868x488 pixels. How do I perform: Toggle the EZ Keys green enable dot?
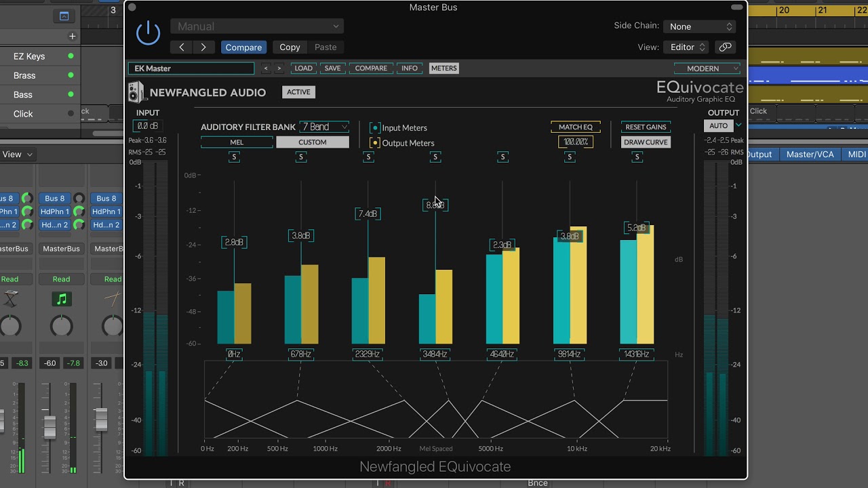tap(71, 56)
